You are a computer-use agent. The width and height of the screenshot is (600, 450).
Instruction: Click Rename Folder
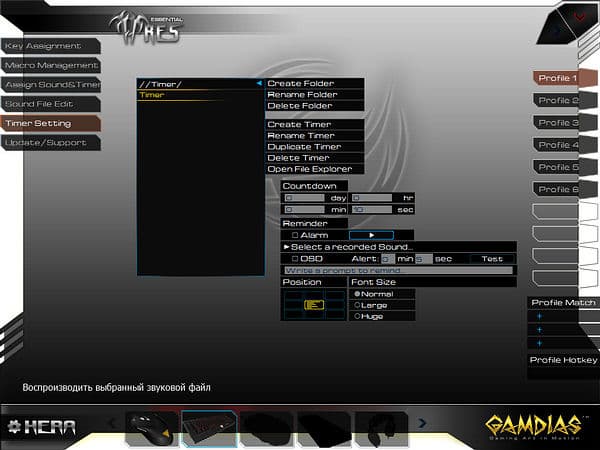pyautogui.click(x=315, y=95)
